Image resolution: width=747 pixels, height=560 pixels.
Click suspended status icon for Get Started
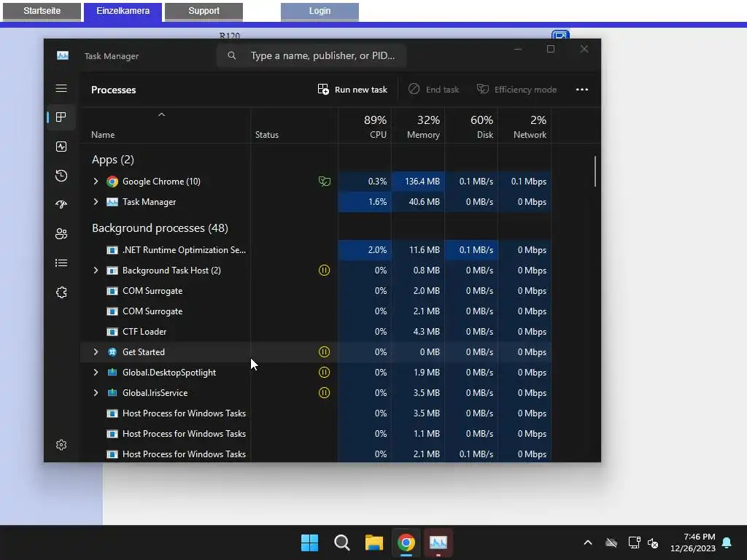point(324,352)
